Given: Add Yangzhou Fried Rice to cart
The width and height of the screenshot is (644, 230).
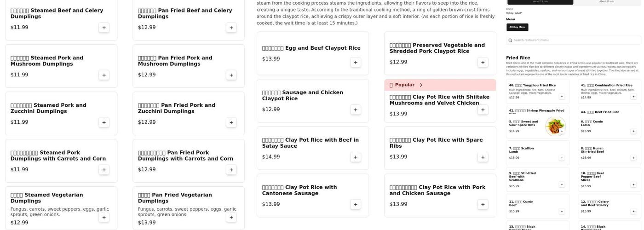Looking at the screenshot, I should 562,97.
